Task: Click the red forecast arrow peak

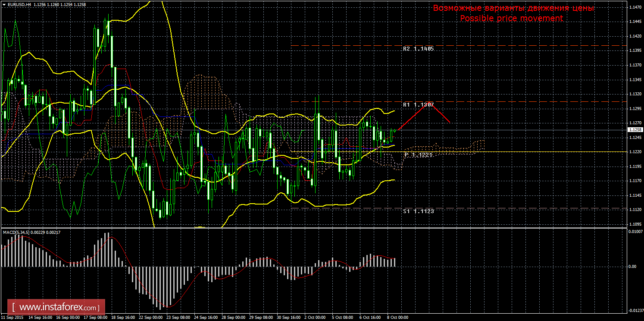Action: (x=430, y=104)
